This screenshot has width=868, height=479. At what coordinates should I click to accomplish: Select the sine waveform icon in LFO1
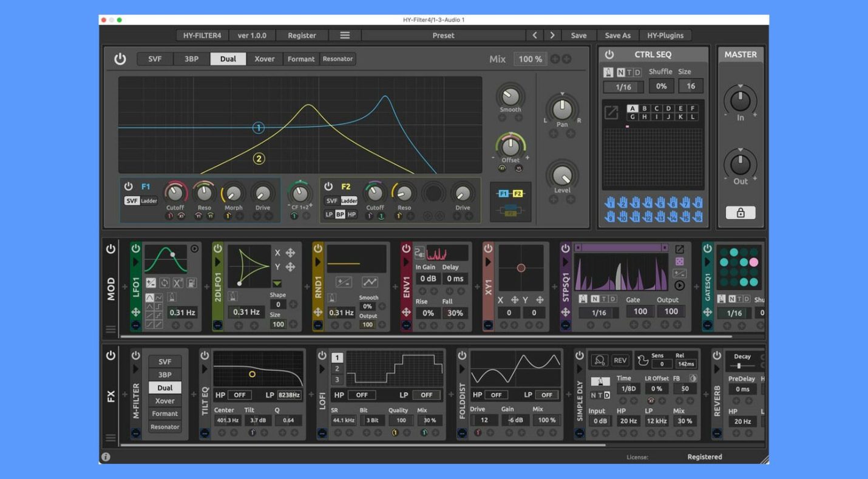coord(150,297)
